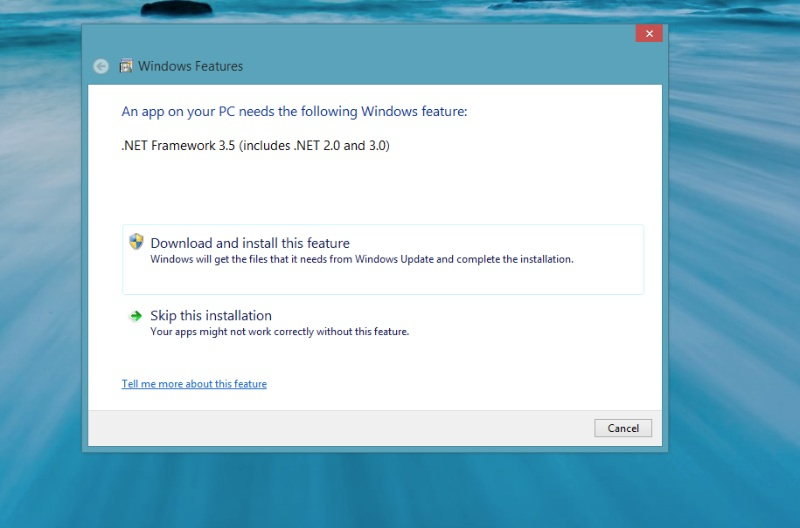The height and width of the screenshot is (528, 800).
Task: Open the Tell me more about this feature link
Action: [x=194, y=384]
